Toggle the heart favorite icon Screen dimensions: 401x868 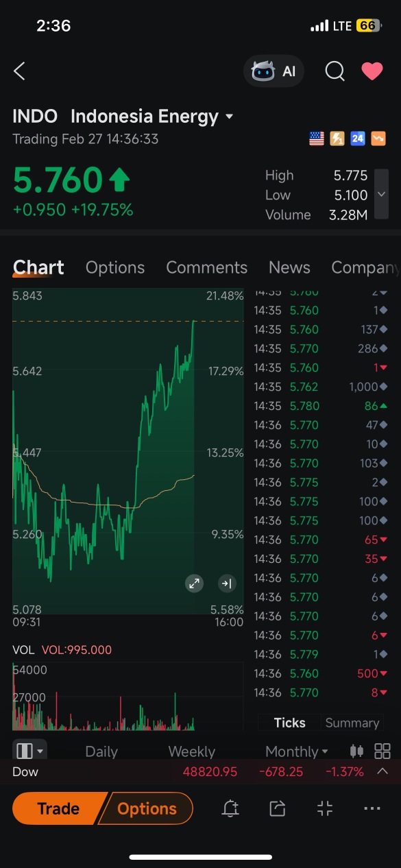click(x=372, y=71)
